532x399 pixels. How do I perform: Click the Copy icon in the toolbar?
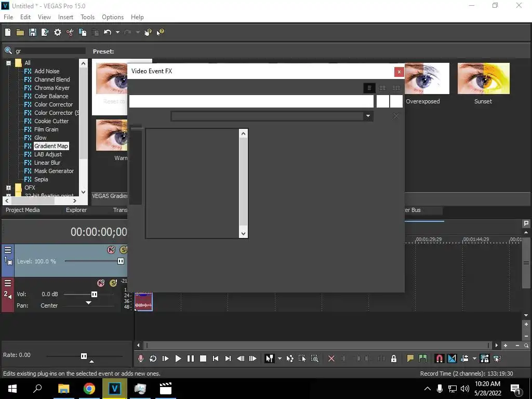click(83, 32)
